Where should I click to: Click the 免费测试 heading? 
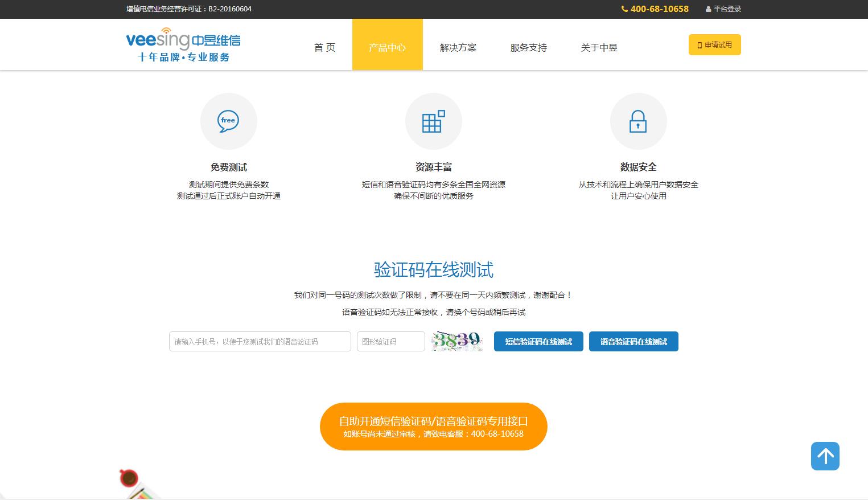click(x=228, y=167)
